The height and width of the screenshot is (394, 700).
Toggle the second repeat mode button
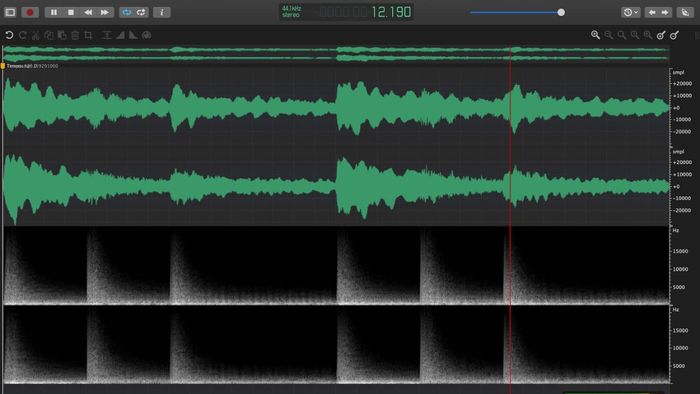click(x=141, y=12)
